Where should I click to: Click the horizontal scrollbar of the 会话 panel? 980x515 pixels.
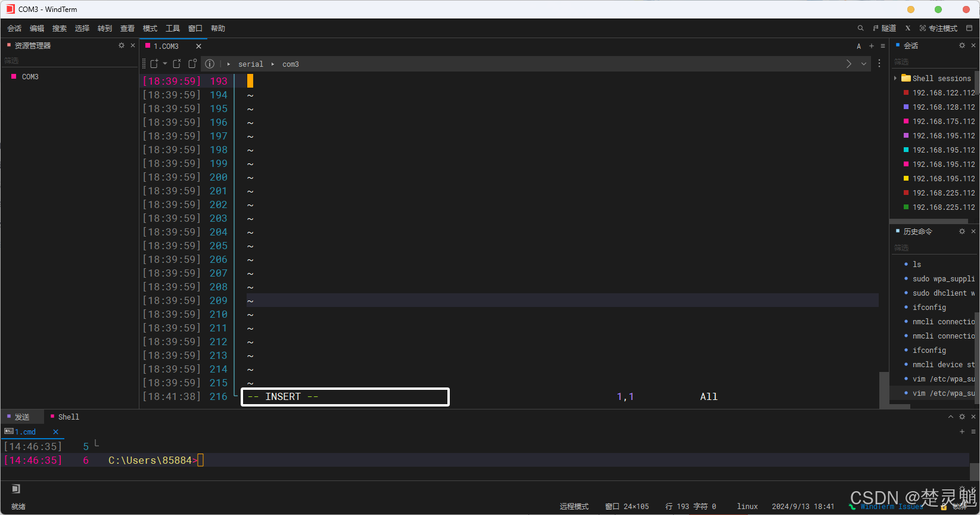click(929, 221)
